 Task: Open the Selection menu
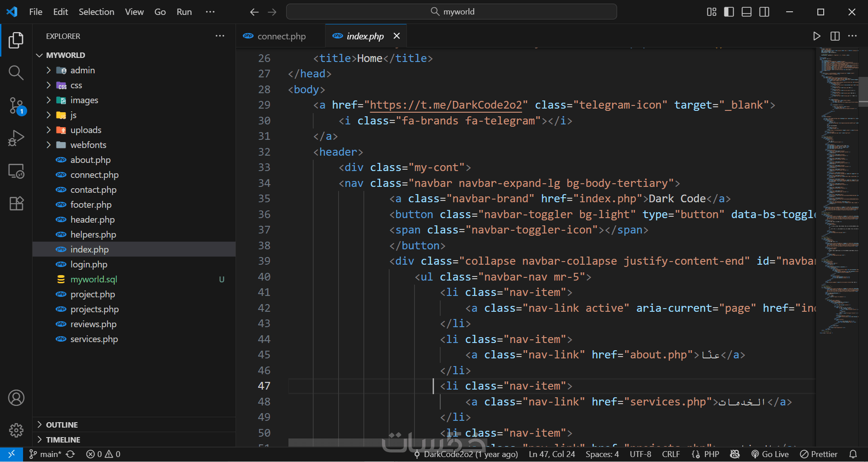[96, 12]
